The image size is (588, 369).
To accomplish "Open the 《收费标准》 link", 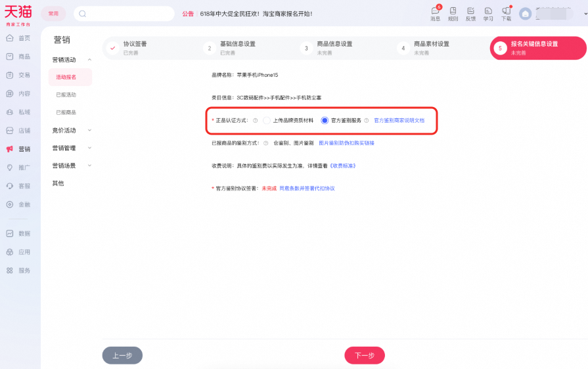I will 343,165.
